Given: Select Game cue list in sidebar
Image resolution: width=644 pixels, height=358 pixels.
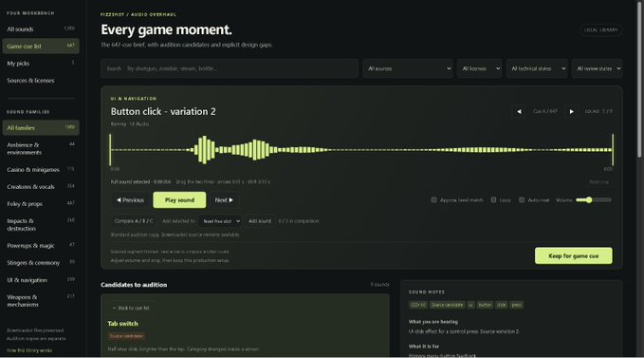Looking at the screenshot, I should [41, 46].
